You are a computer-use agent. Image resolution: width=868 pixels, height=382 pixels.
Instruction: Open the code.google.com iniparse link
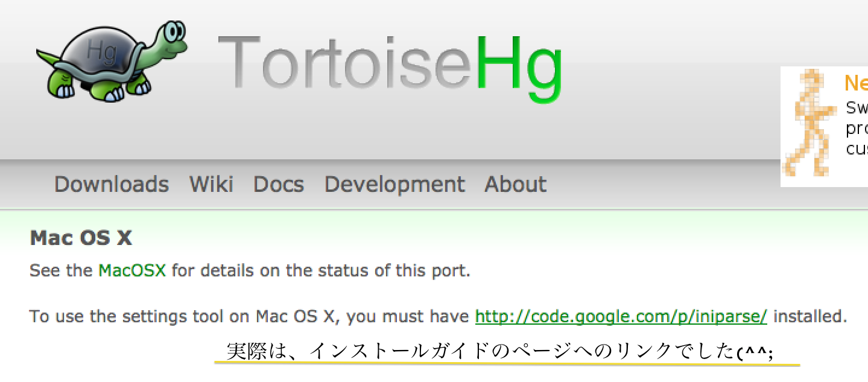point(621,316)
